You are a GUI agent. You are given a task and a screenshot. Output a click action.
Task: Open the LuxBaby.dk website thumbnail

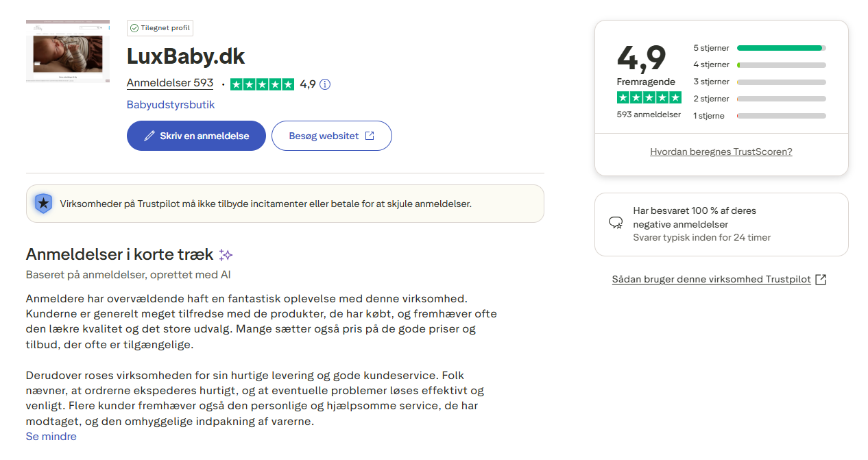[68, 51]
